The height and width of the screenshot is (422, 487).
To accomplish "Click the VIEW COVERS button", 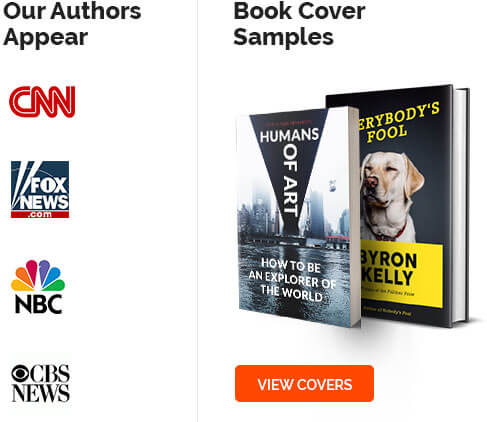I will coord(304,384).
